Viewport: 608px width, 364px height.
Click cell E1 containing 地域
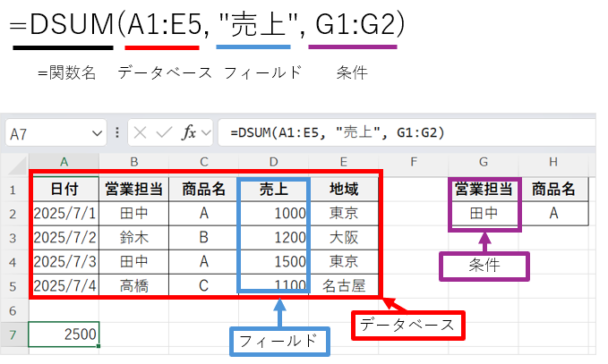(344, 190)
